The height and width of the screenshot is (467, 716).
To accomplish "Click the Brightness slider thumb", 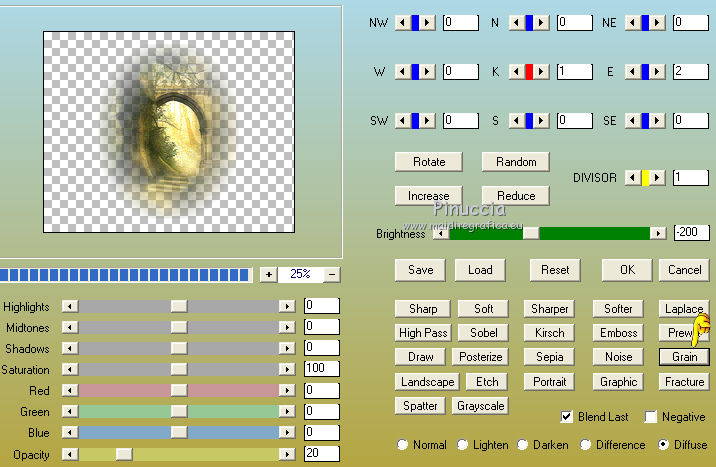I will (531, 233).
